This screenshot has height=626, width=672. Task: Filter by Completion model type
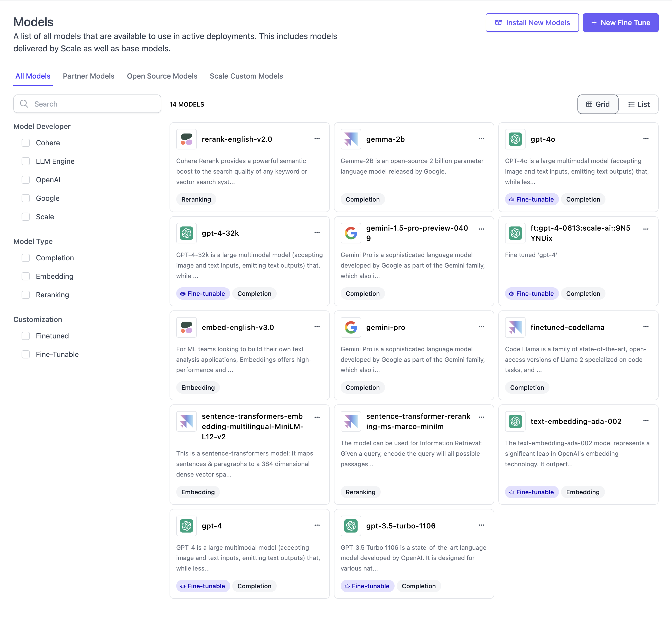coord(26,258)
